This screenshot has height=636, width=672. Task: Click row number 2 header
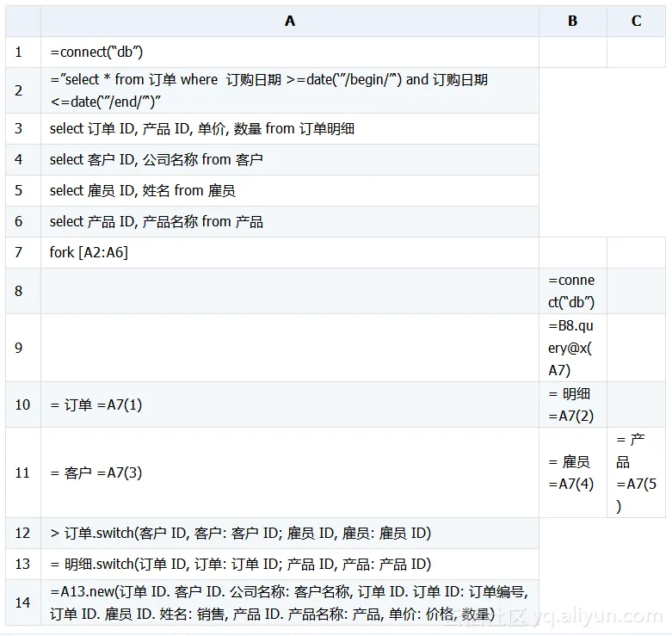23,90
